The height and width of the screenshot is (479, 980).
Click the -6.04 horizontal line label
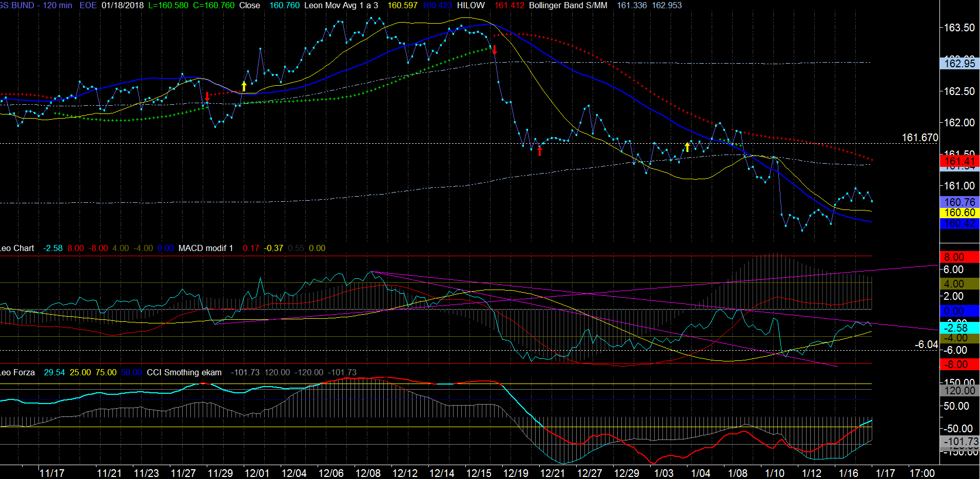tap(927, 344)
